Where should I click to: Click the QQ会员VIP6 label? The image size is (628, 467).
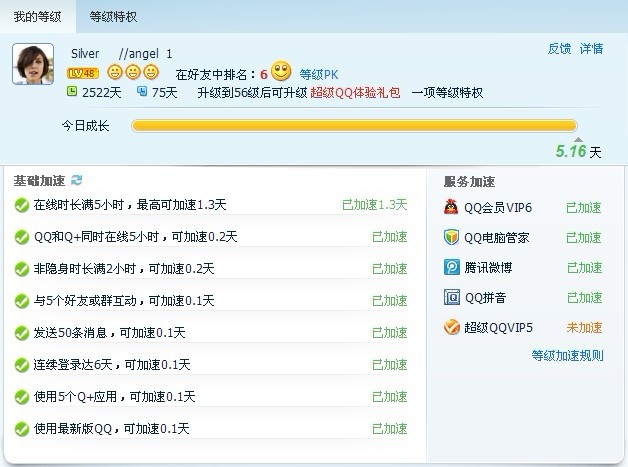[x=498, y=208]
